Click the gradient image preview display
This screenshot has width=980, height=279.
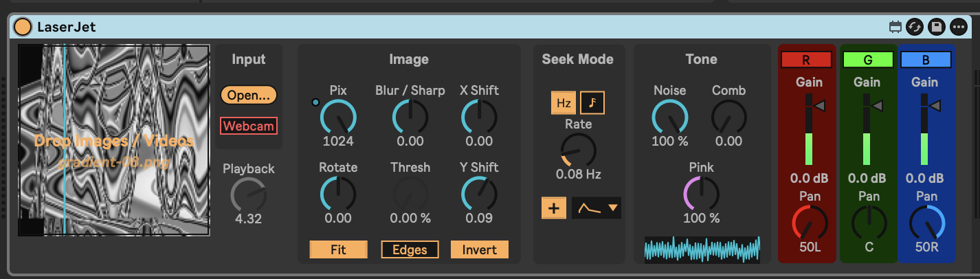click(113, 140)
